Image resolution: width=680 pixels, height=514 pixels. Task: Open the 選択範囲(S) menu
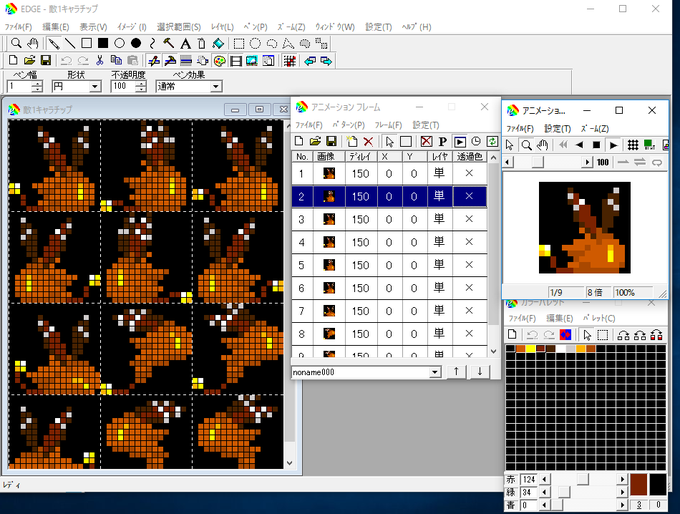point(179,27)
